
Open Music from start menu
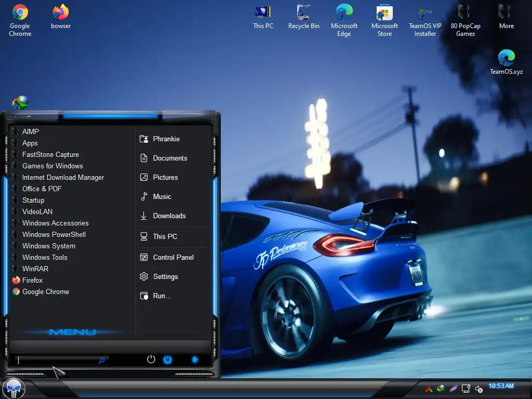point(173,196)
